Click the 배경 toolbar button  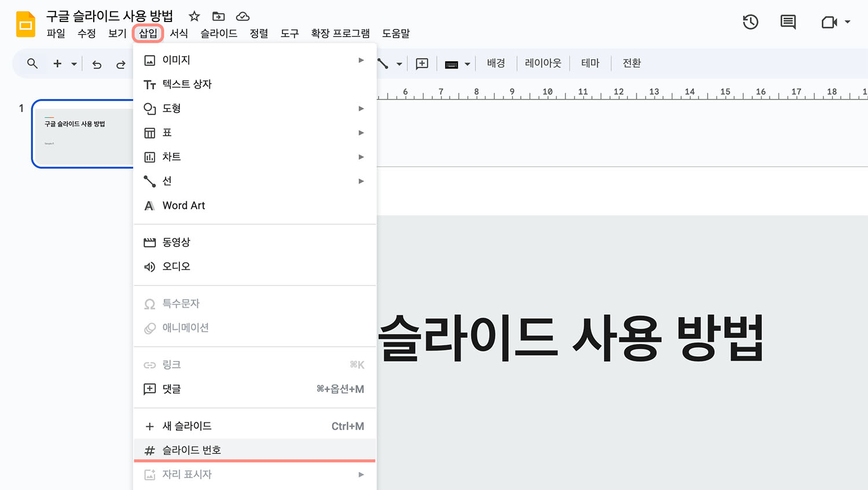(x=496, y=63)
